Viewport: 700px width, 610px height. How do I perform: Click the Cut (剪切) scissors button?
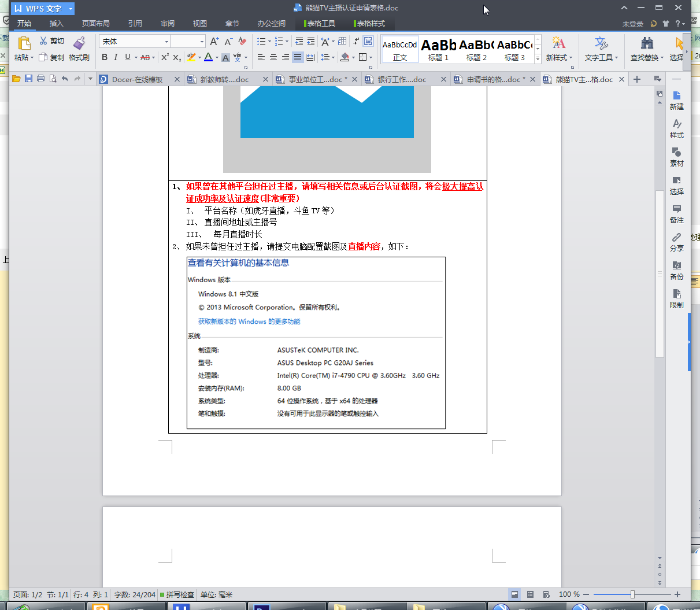[51, 41]
